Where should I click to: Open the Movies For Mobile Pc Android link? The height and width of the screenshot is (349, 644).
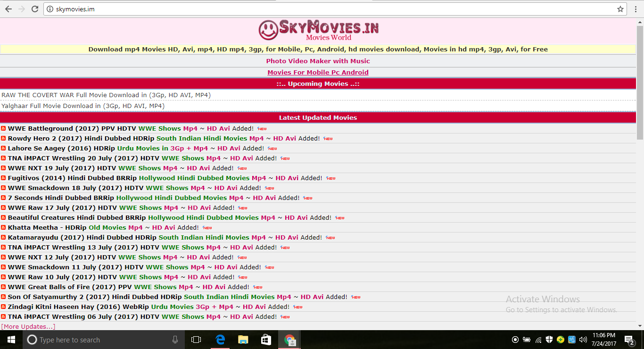318,72
